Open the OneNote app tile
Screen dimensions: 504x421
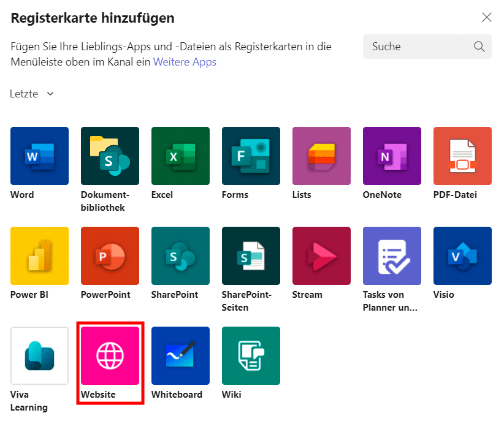click(392, 156)
